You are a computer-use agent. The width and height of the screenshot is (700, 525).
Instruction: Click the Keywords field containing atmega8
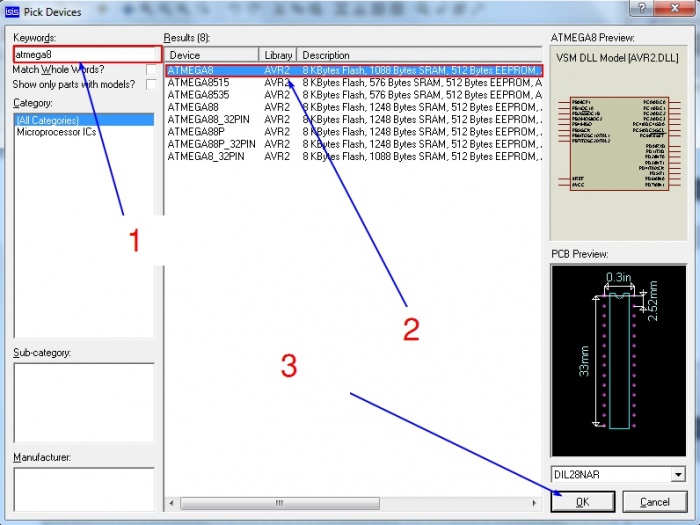click(x=88, y=54)
